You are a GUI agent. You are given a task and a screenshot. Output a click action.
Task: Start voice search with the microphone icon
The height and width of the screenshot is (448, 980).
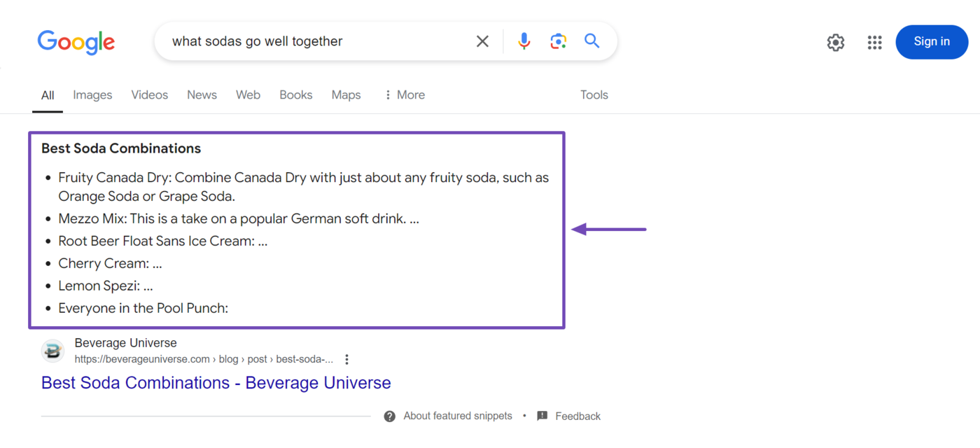524,41
